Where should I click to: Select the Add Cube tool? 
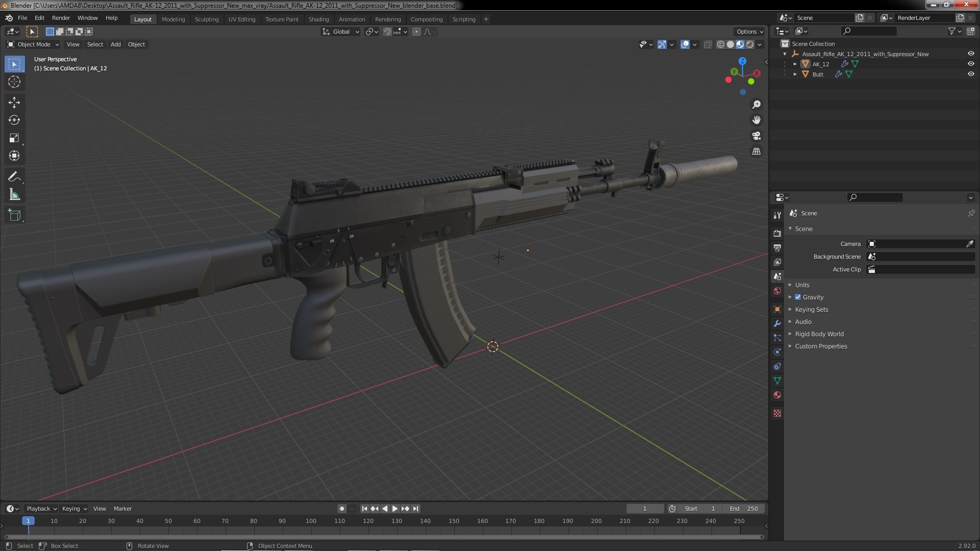coord(14,215)
